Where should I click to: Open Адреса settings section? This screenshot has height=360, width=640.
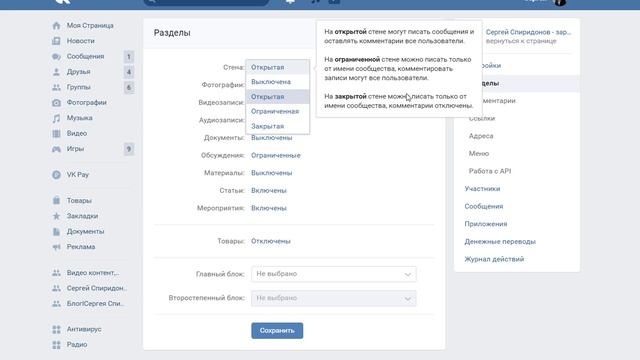[481, 136]
